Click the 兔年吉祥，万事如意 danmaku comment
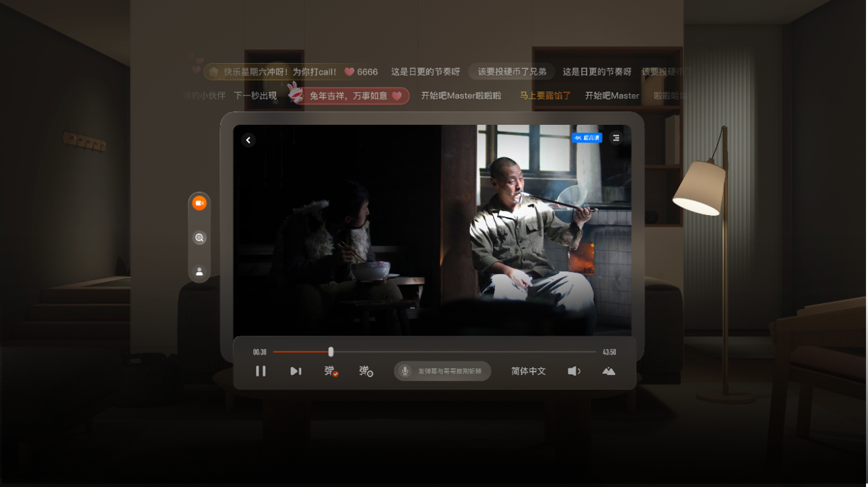Viewport: 868px width, 487px height. (350, 96)
